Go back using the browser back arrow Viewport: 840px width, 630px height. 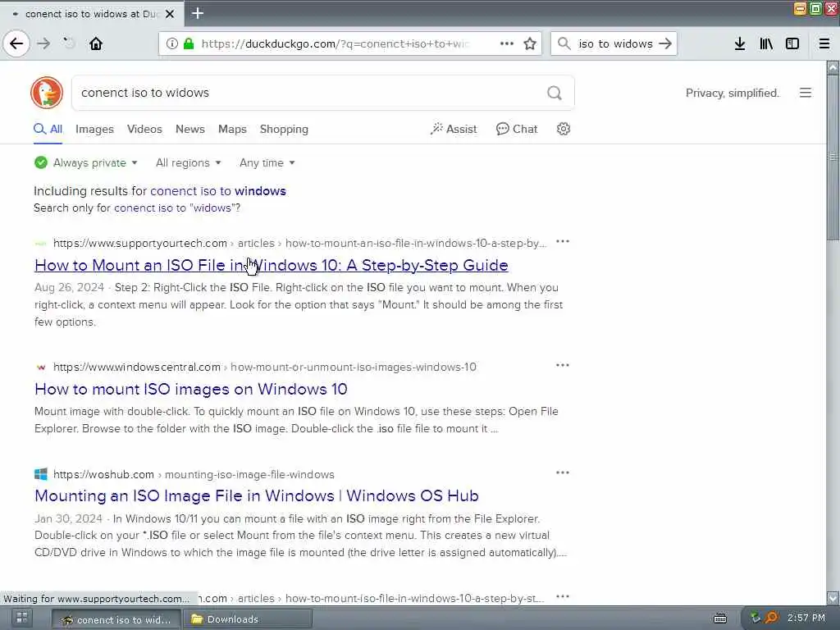[16, 43]
